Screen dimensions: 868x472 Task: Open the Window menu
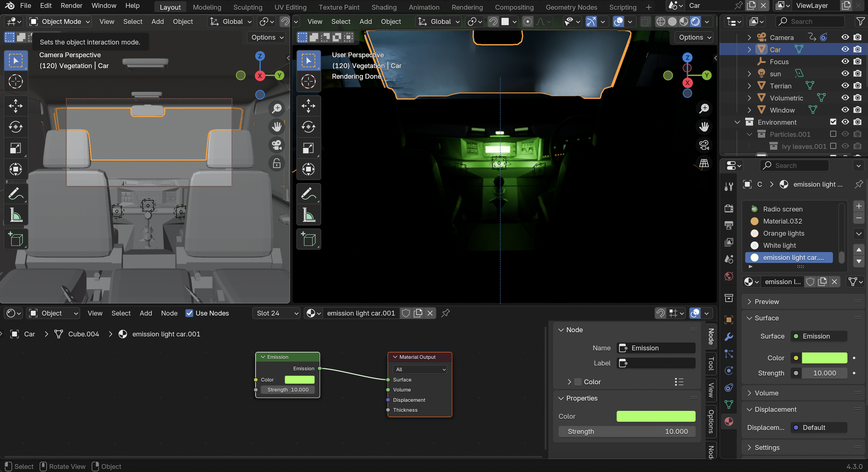[104, 6]
